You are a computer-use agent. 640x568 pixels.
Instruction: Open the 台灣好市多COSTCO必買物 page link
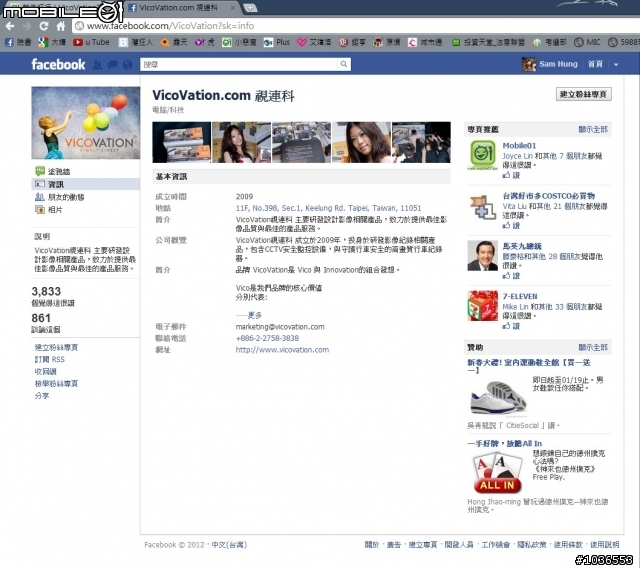coord(549,196)
